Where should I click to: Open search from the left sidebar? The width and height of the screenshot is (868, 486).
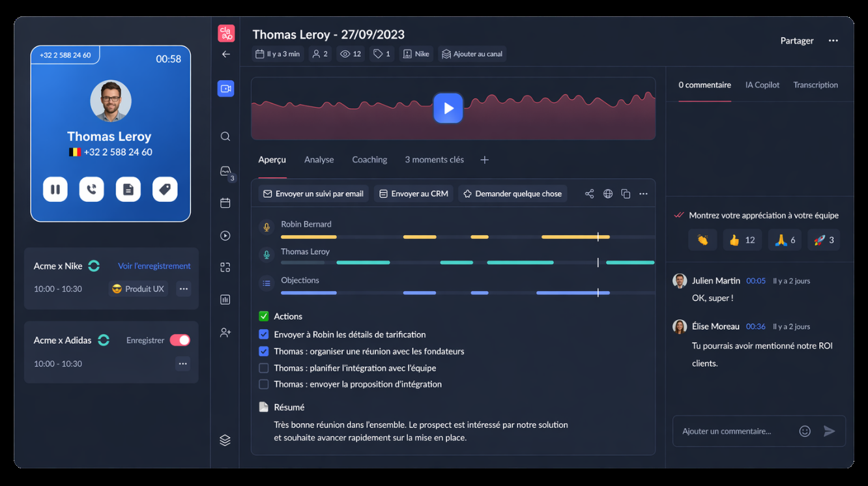click(x=225, y=136)
